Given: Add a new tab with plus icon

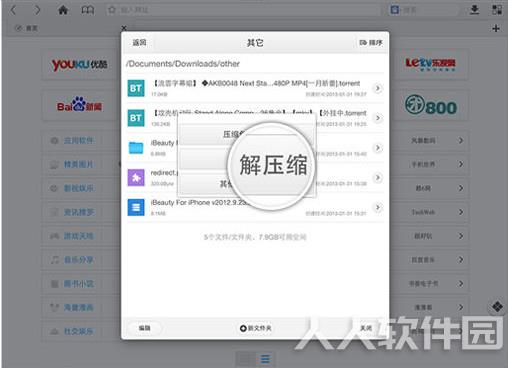Looking at the screenshot, I should pyautogui.click(x=496, y=28).
